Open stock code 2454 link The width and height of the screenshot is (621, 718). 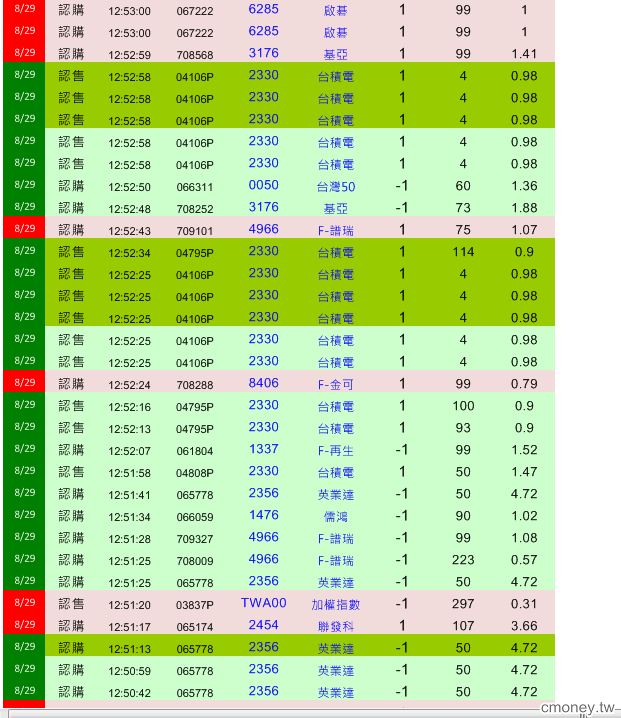pos(263,625)
